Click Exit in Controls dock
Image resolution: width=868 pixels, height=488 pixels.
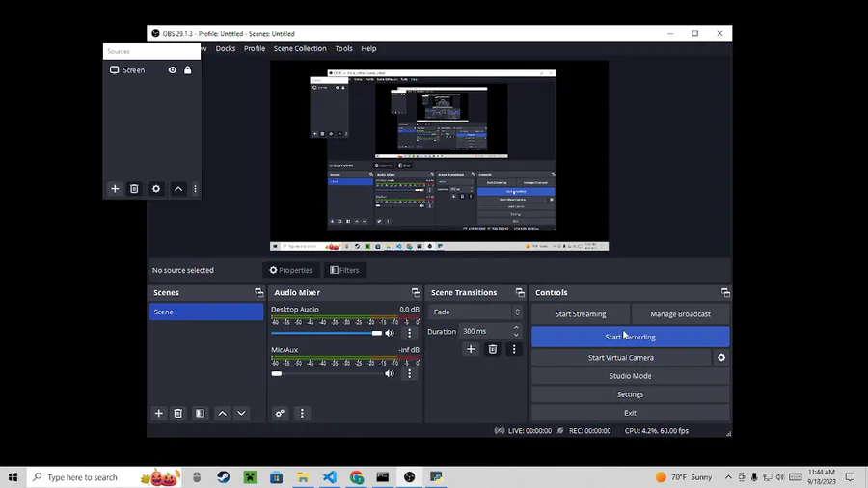(x=631, y=413)
